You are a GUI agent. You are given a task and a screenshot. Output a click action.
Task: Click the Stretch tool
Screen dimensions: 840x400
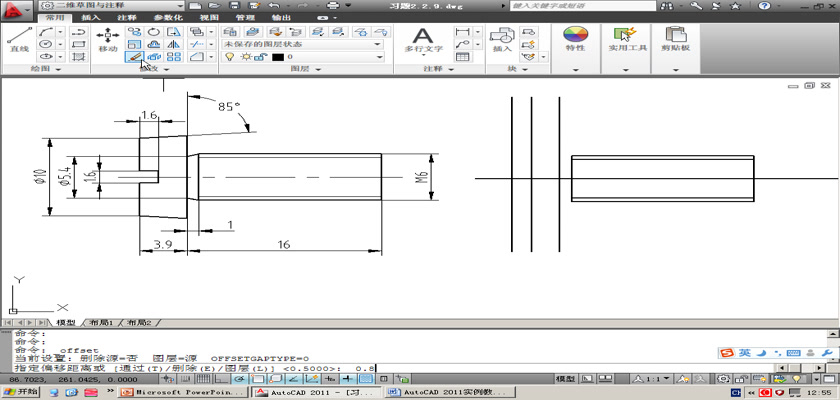coord(174,32)
